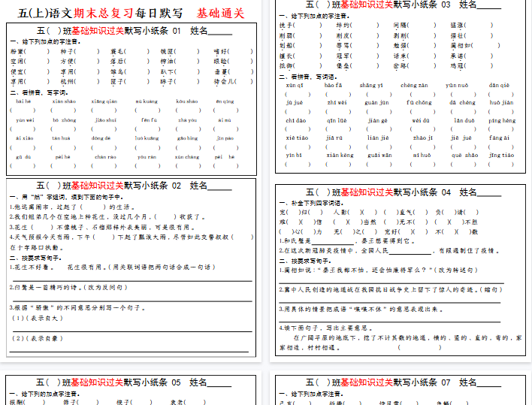Click pinyin 'xié tiáo' in slip 03
532x405 pixels.
(x=297, y=138)
